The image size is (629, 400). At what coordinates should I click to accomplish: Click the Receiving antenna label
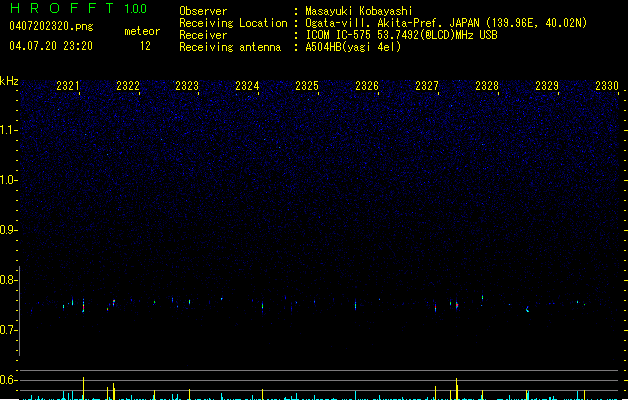click(230, 47)
